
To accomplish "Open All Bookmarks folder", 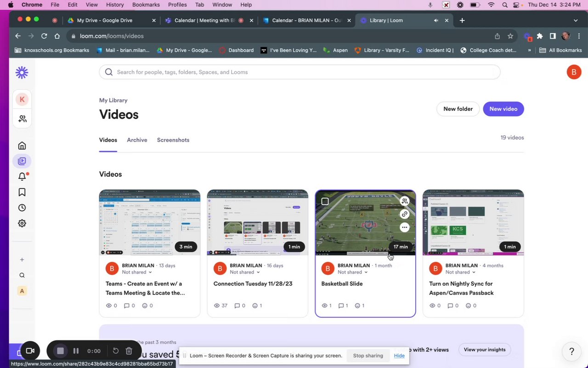I will 560,50.
